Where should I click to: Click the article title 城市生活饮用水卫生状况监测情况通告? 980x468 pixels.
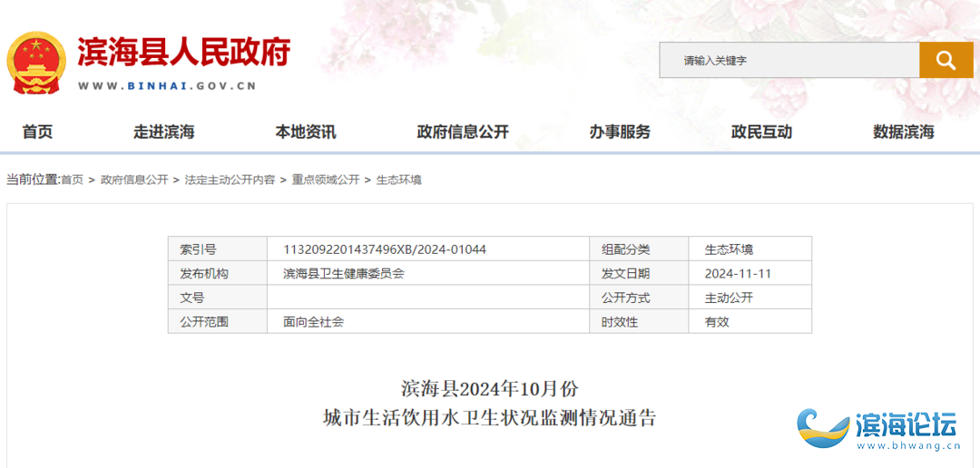tap(490, 418)
